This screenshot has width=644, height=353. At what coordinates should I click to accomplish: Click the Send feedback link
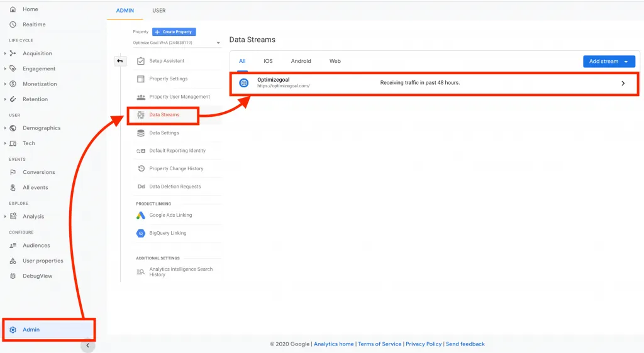465,344
